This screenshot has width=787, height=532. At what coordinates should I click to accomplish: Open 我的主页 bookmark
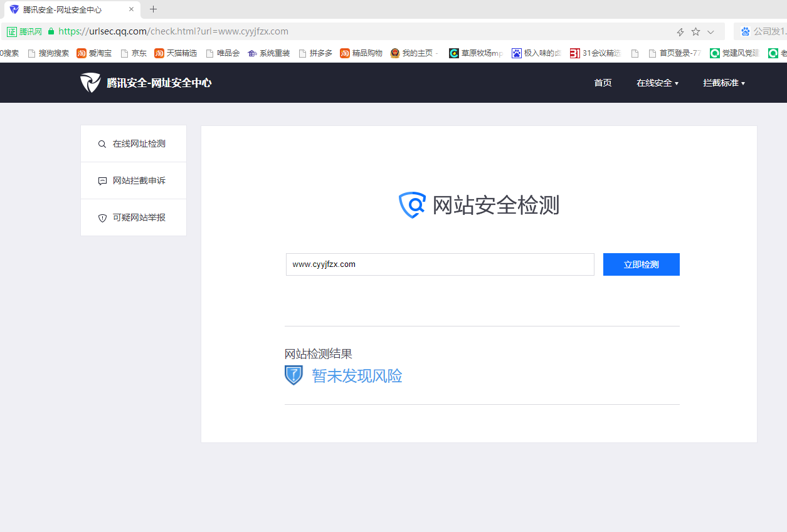(x=415, y=53)
